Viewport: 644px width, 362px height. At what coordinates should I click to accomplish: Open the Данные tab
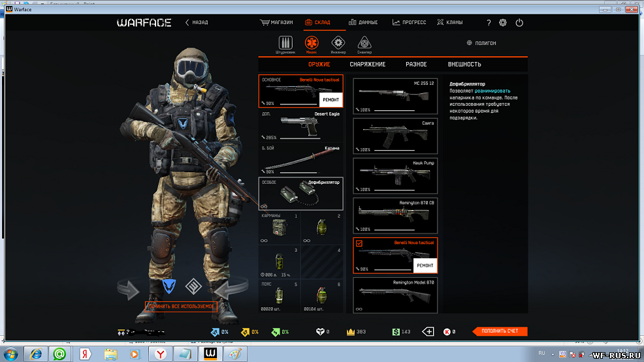363,23
